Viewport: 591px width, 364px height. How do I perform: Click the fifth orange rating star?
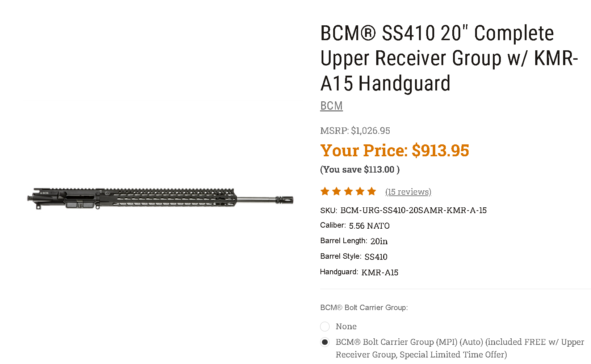tap(372, 191)
